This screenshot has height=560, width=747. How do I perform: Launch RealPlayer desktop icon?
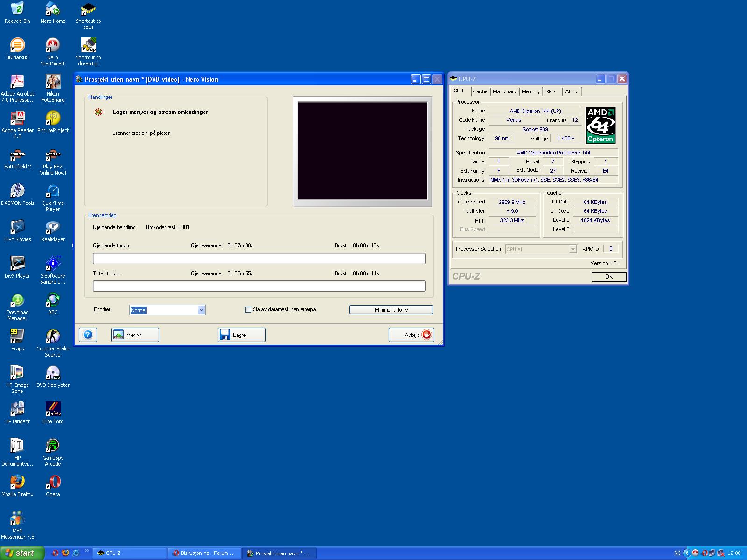point(53,231)
